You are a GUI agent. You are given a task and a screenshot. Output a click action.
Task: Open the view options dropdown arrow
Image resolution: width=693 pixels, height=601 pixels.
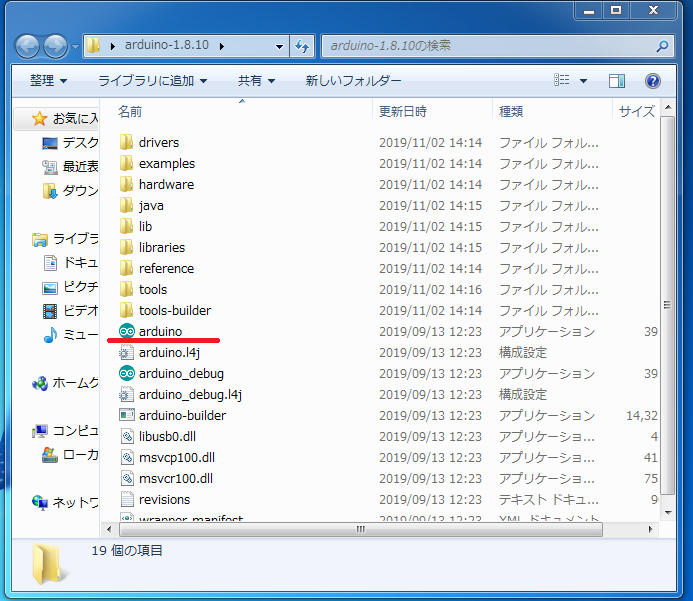pos(583,81)
